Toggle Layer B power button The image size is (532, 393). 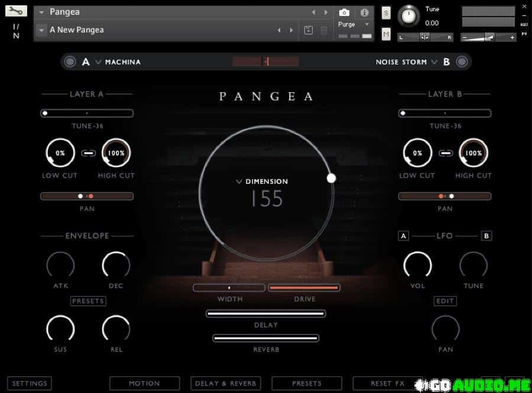pyautogui.click(x=462, y=61)
